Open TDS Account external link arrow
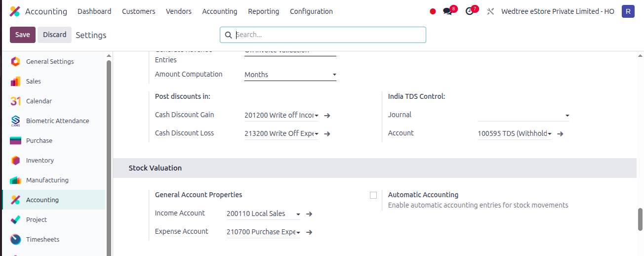This screenshot has height=256, width=644. point(560,133)
